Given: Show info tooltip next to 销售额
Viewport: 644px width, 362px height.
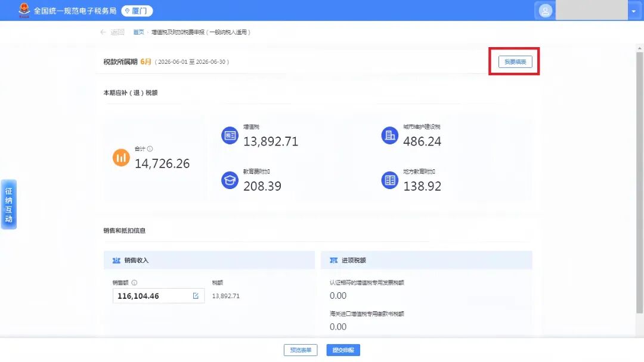Looking at the screenshot, I should point(134,283).
